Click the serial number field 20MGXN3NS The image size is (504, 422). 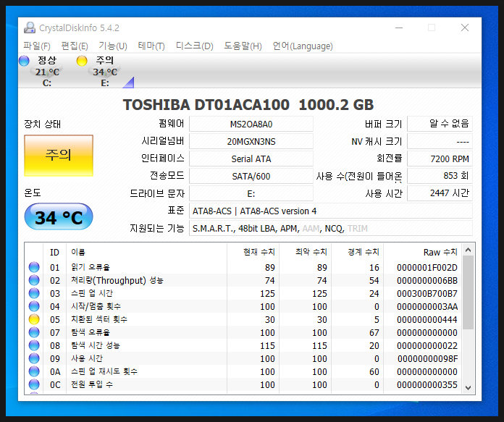251,141
